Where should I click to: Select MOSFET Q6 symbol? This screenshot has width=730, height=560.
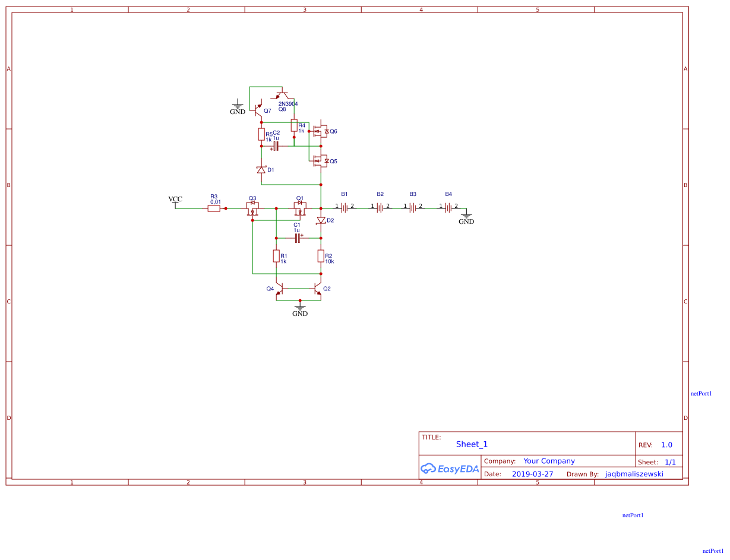pos(321,131)
